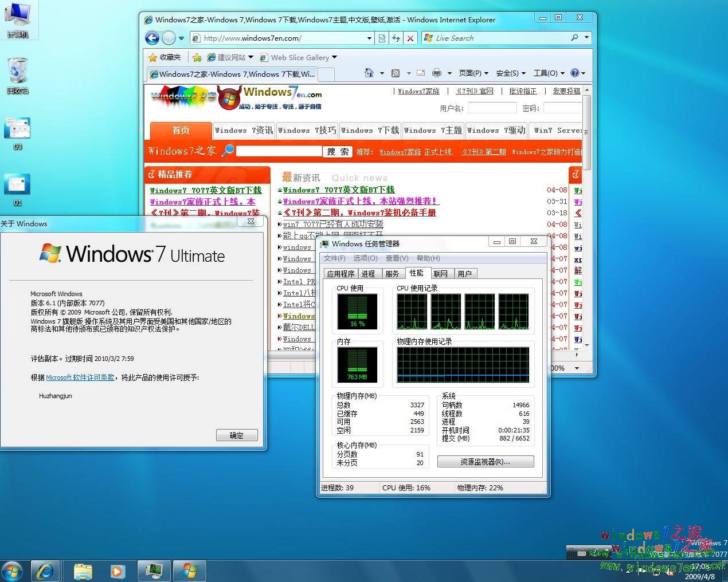This screenshot has width=728, height=582.
Task: Click the 搜 索 search button on Windows7 site
Action: tap(337, 151)
